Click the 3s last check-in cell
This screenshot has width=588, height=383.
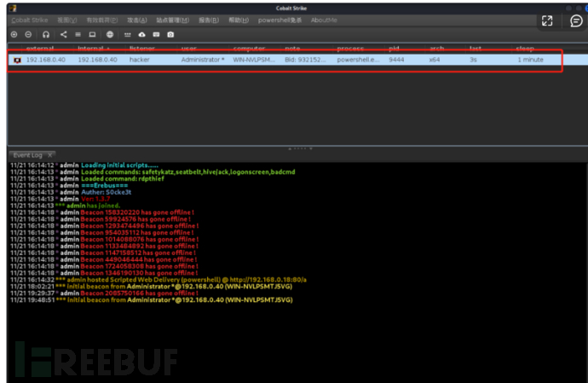(x=473, y=60)
